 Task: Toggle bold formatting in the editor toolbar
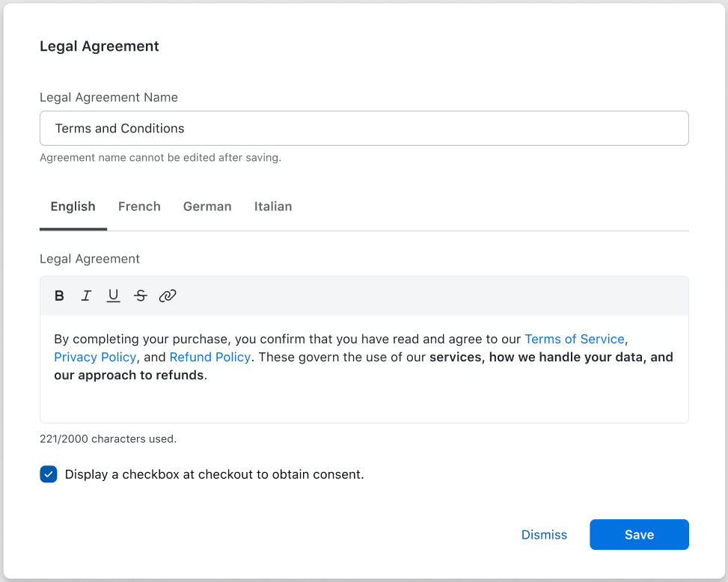(60, 295)
